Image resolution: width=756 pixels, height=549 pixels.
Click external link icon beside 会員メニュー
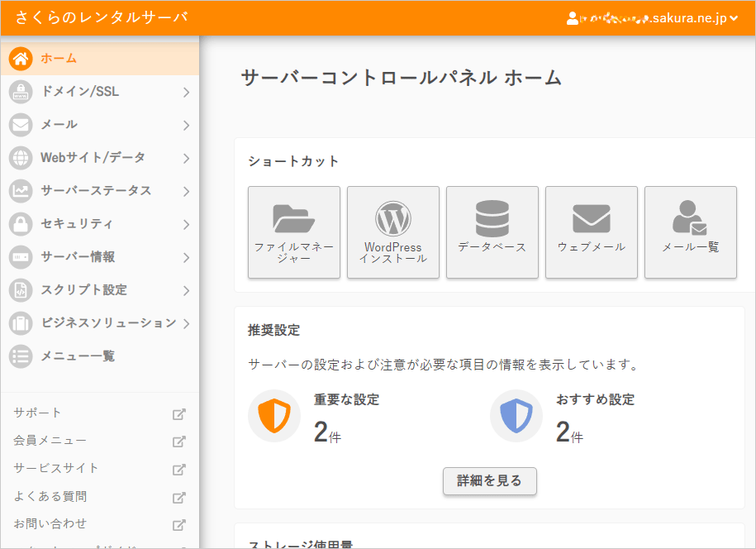(x=178, y=442)
